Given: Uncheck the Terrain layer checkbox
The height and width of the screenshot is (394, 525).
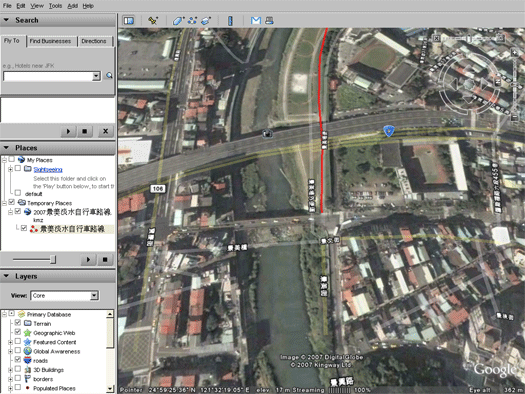Looking at the screenshot, I should (18, 323).
